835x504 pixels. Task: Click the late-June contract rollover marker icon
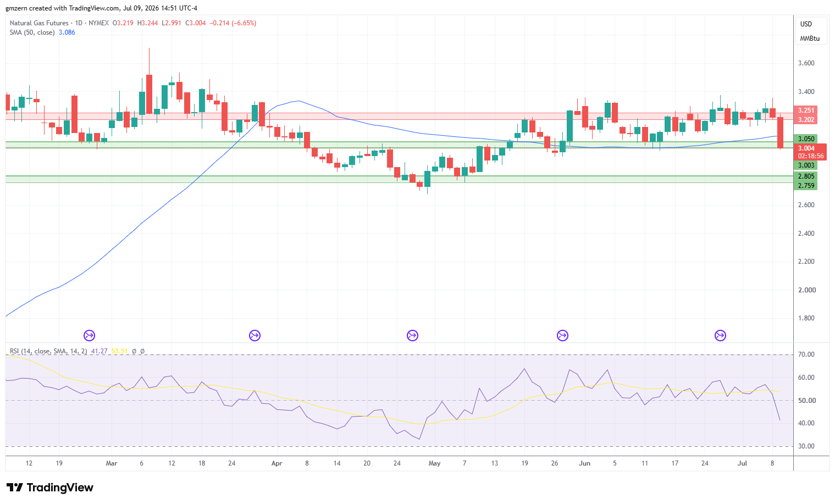[x=720, y=335]
